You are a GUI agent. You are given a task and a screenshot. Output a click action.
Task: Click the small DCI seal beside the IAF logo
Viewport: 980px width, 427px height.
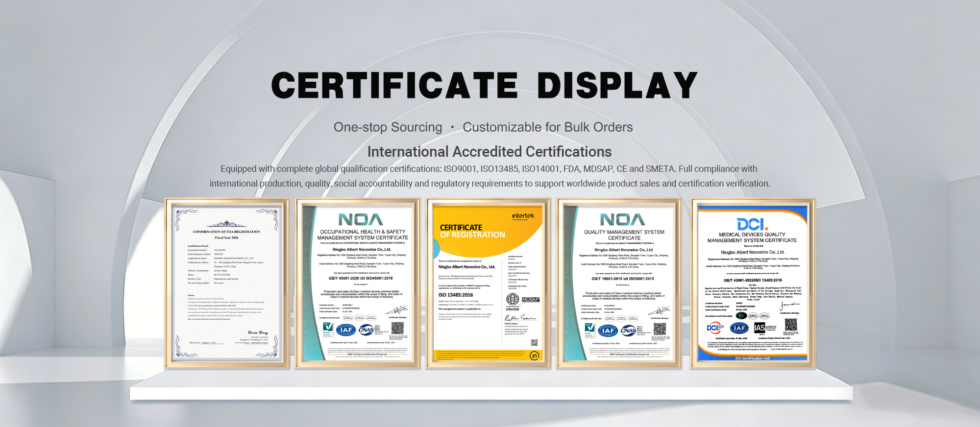(715, 328)
